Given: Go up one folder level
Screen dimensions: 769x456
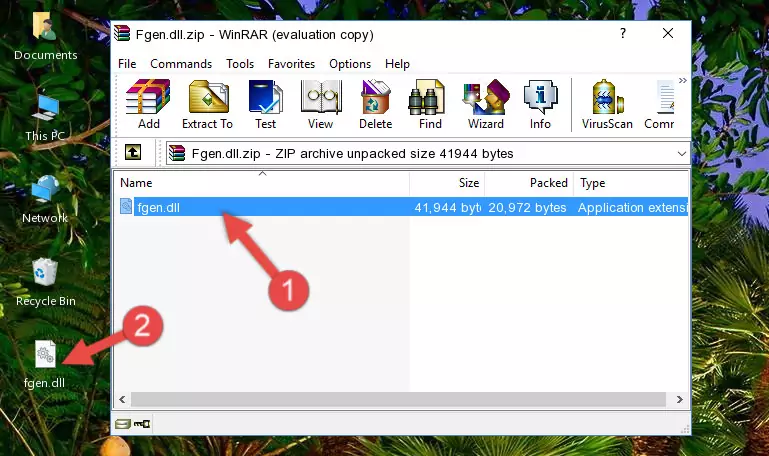Looking at the screenshot, I should [x=133, y=152].
